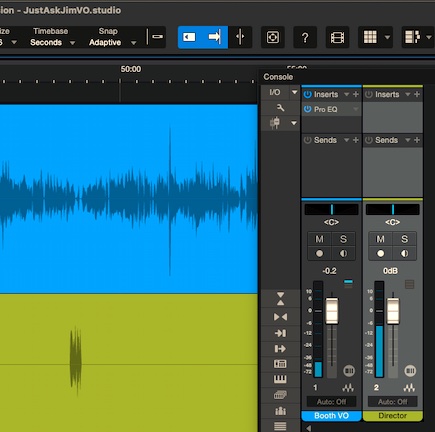Bypass Pro EQ using its power button
The image size is (435, 432).
click(x=307, y=109)
